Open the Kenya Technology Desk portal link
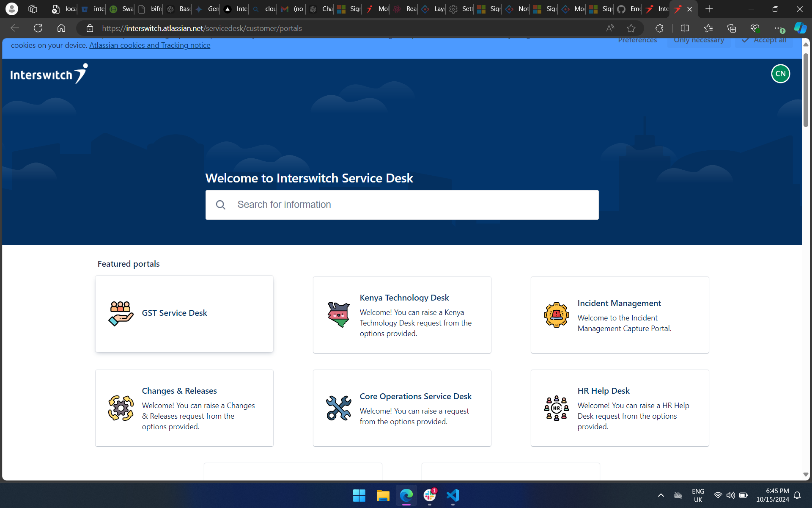Image resolution: width=812 pixels, height=508 pixels. click(404, 298)
